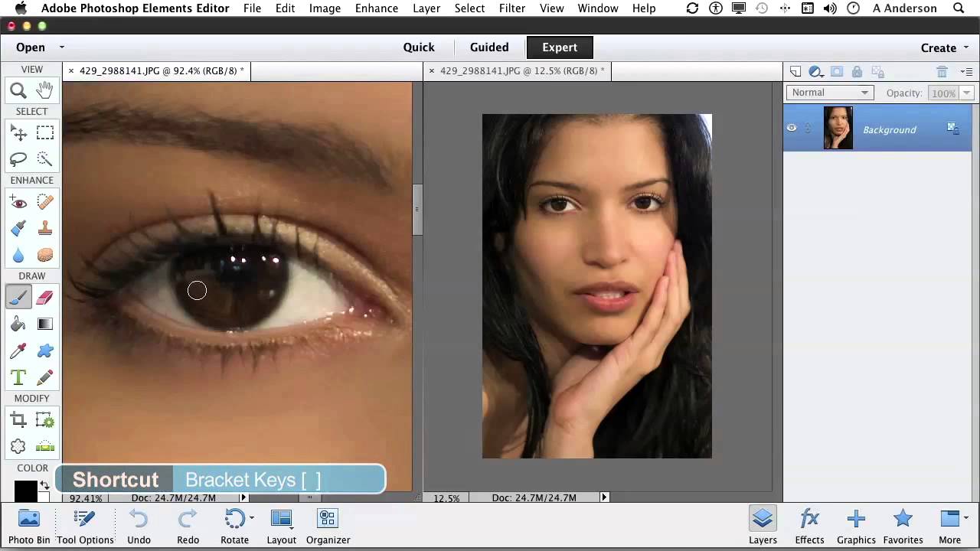Image resolution: width=980 pixels, height=551 pixels.
Task: Expand the Opacity value dropdown
Action: click(966, 93)
